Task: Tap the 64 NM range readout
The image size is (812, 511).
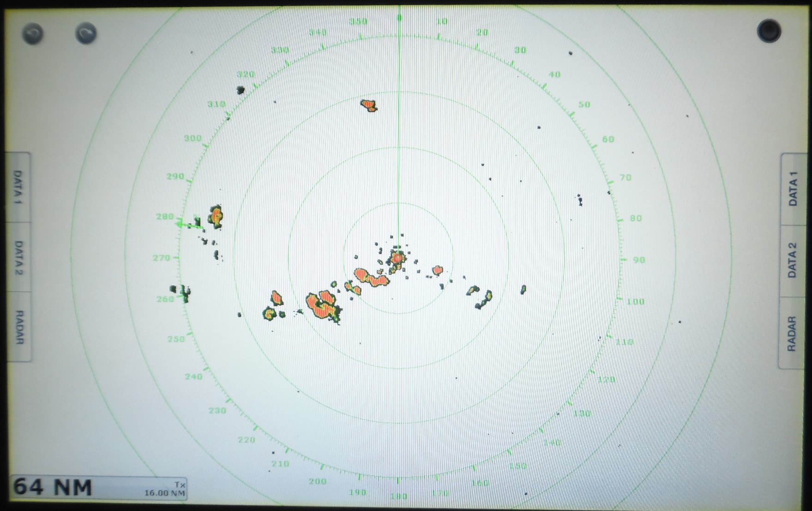Action: (x=53, y=488)
